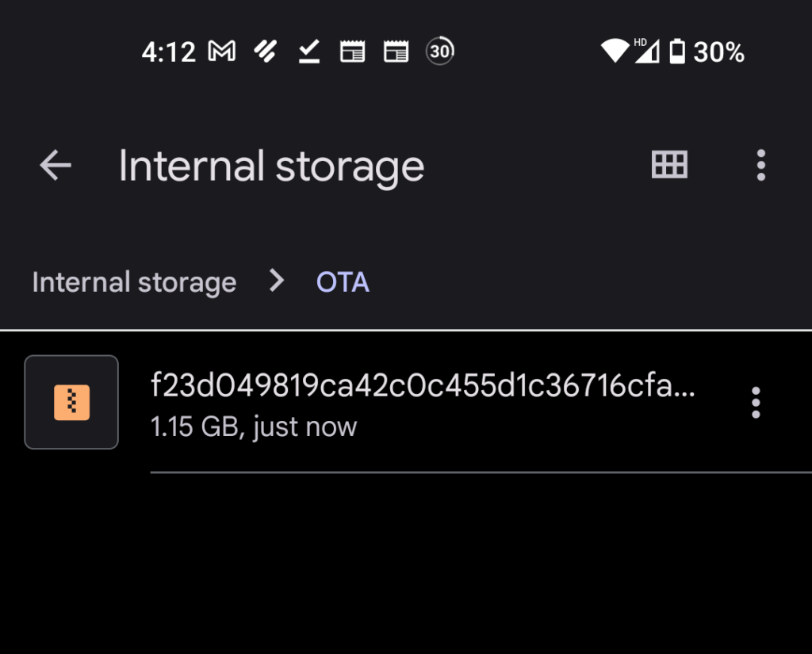Tap the circular 30 timer icon
Image resolution: width=812 pixels, height=654 pixels.
click(439, 51)
